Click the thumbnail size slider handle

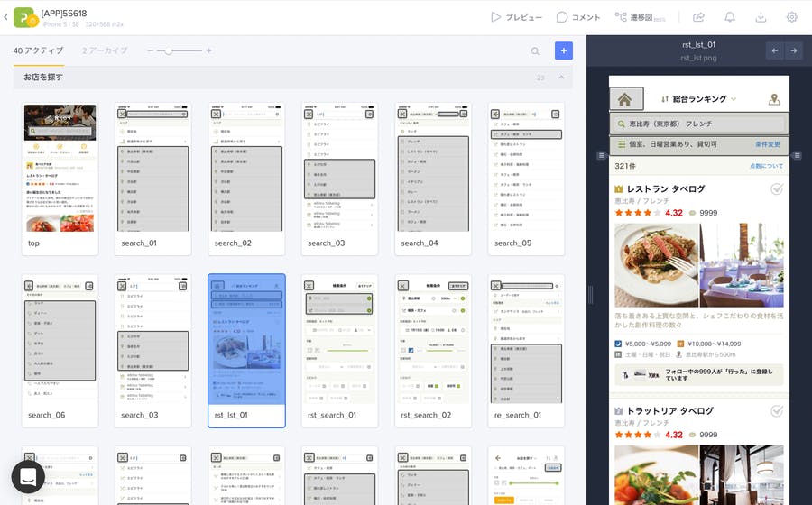(169, 50)
